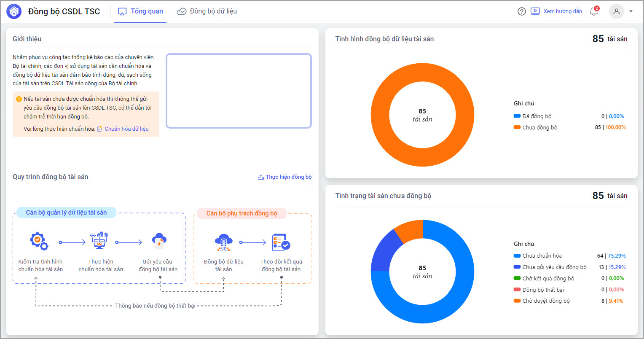The height and width of the screenshot is (339, 644).
Task: Click the Cán bộ phụ trách đồng bộ label
Action: [x=242, y=213]
